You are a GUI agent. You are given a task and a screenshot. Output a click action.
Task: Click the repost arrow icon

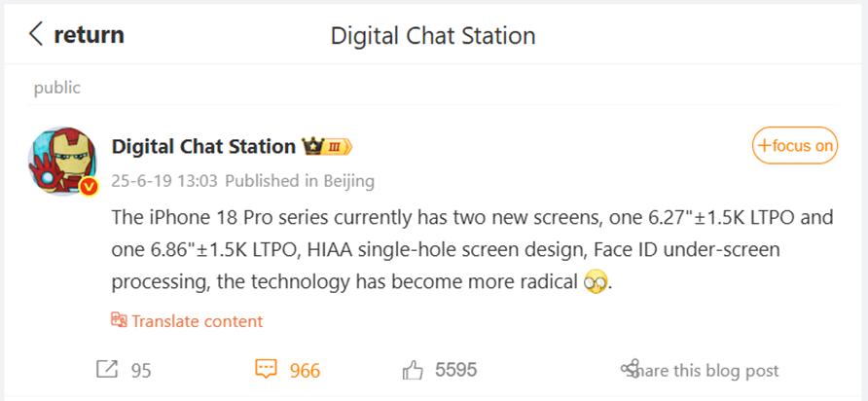106,370
